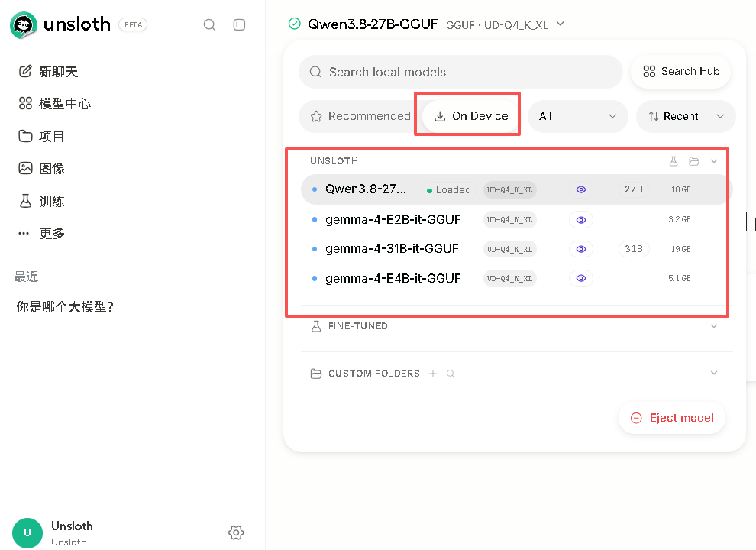Open settings gear icon near user profile
756x550 pixels.
[236, 532]
